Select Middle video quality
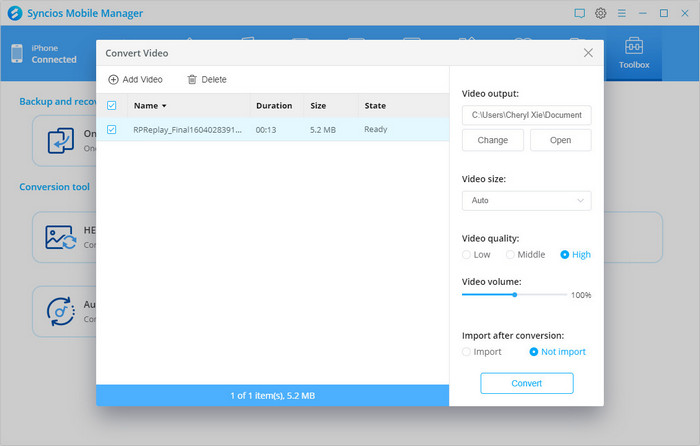700x446 pixels. tap(510, 255)
